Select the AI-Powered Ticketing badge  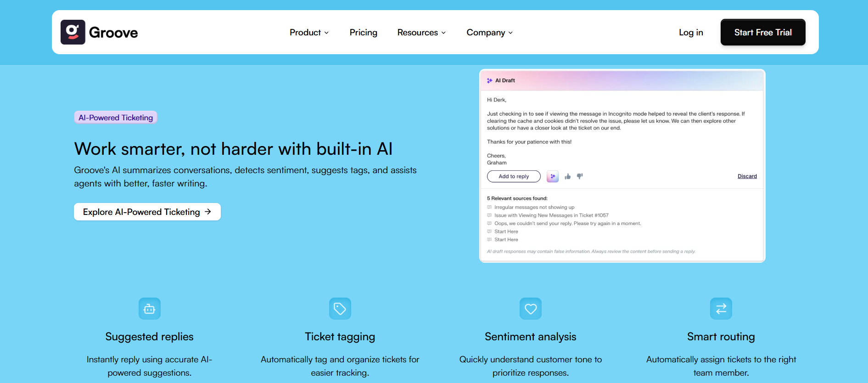click(116, 118)
